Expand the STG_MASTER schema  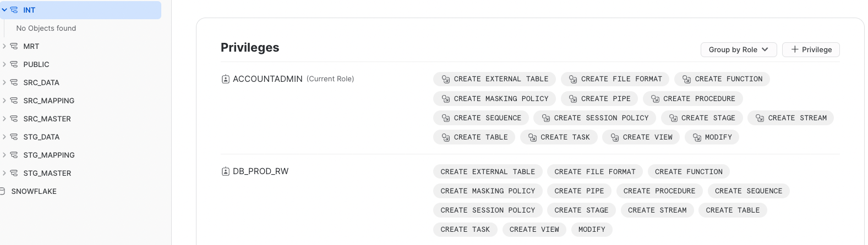pyautogui.click(x=4, y=173)
